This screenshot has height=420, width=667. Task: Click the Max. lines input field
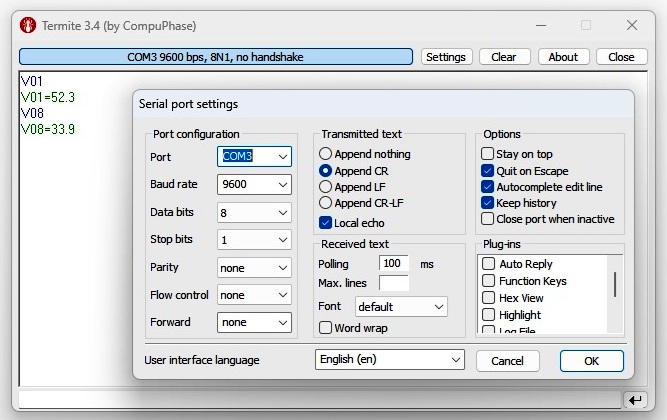click(x=393, y=283)
